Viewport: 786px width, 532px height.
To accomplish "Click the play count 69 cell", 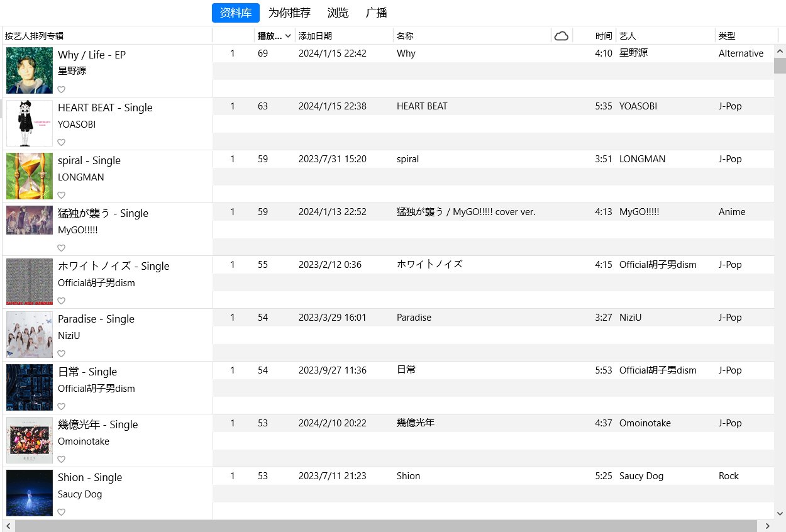I will click(x=263, y=53).
